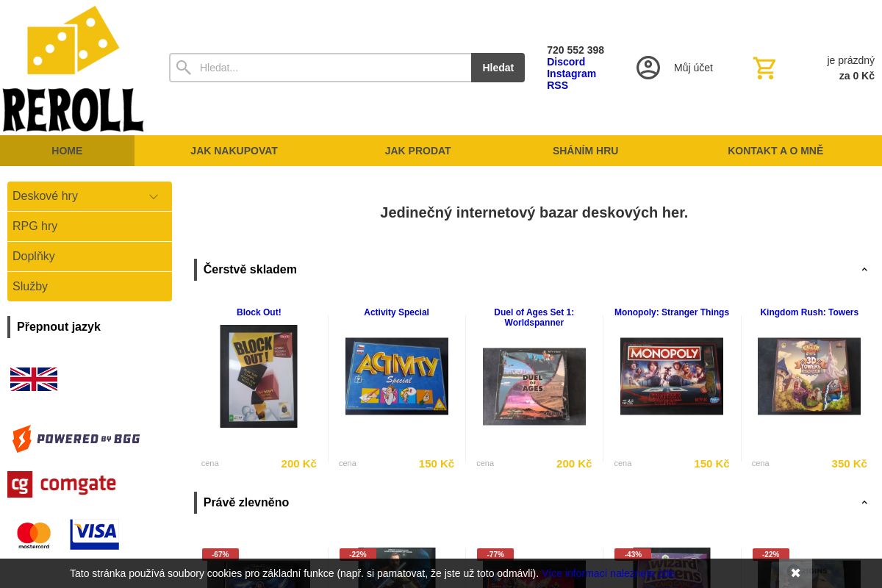Open the RSS link
Viewport: 882px width, 588px height.
557,85
